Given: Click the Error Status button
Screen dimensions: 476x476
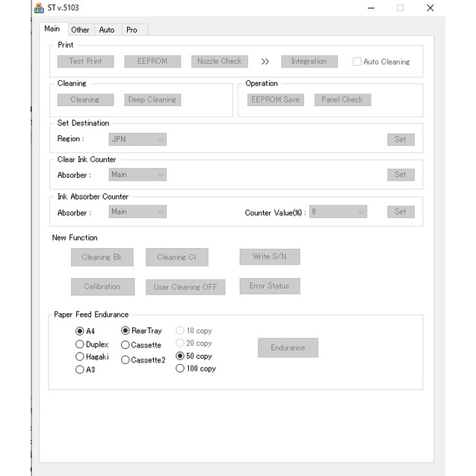Looking at the screenshot, I should [x=270, y=286].
